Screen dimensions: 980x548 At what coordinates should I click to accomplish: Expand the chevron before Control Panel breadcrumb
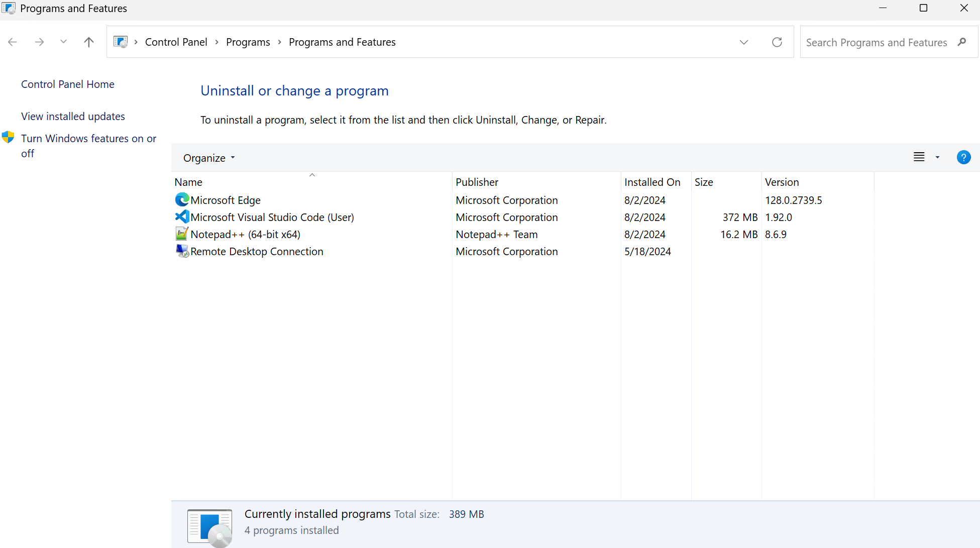[x=136, y=42]
